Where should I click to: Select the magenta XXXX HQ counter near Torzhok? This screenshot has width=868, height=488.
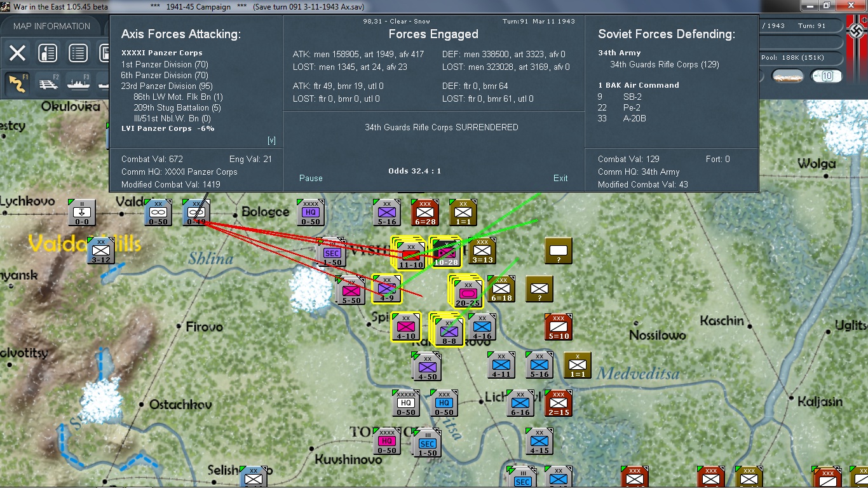click(x=387, y=440)
